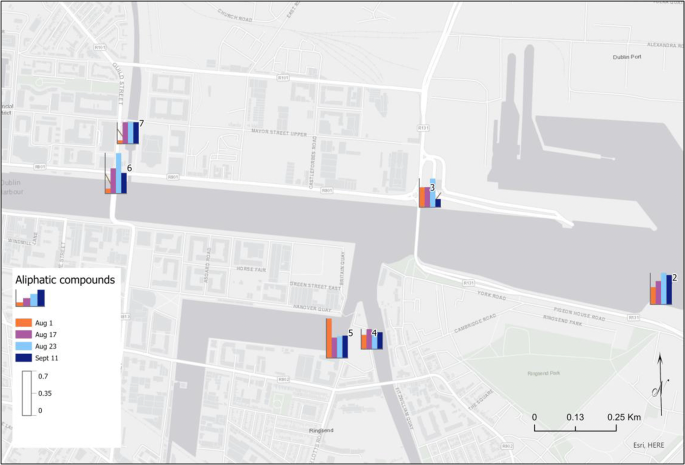Select the dark-blue Sept 11 legend swatch
685x465 pixels.
point(24,358)
